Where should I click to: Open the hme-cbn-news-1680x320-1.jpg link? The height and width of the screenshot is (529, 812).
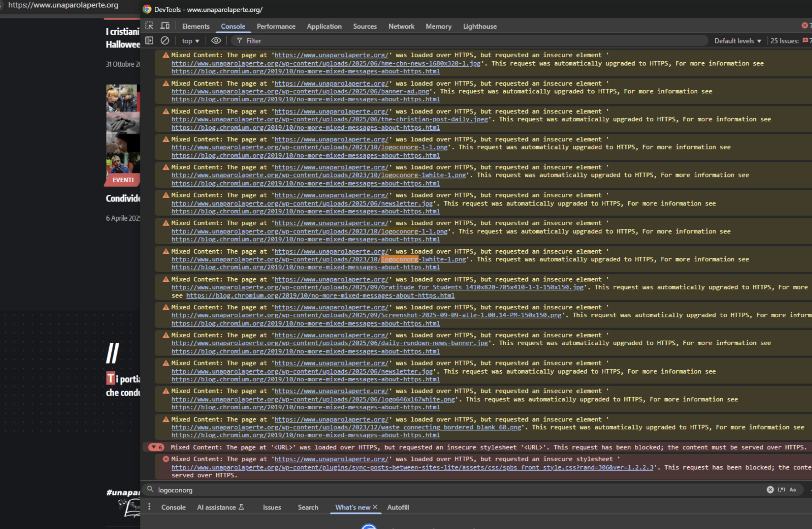pos(326,63)
